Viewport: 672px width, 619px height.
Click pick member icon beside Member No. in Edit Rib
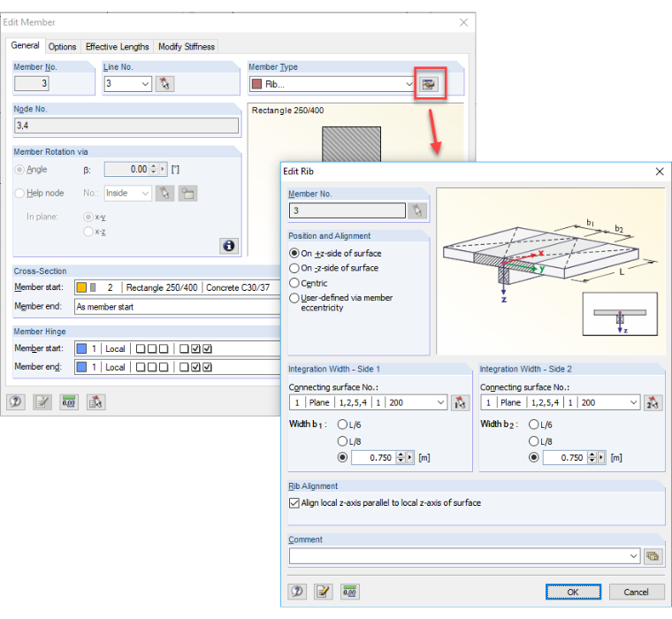[x=417, y=210]
